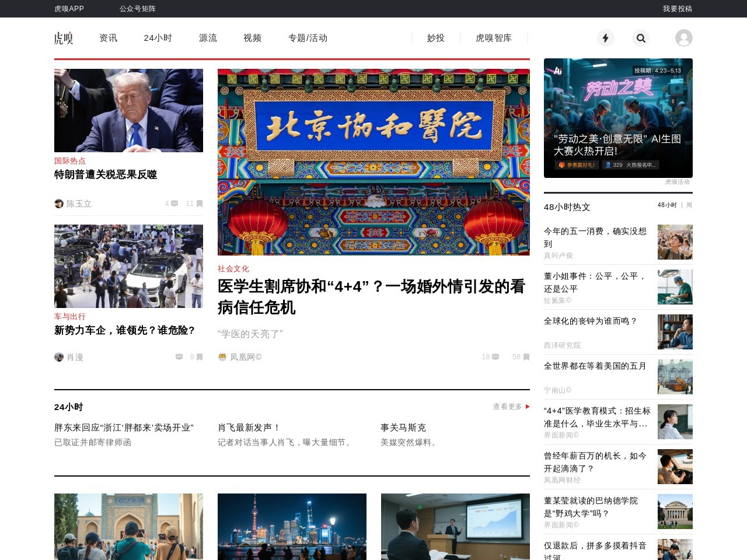This screenshot has width=747, height=560.
Task: Click 北京协和医院 plaque image
Action: 373,162
